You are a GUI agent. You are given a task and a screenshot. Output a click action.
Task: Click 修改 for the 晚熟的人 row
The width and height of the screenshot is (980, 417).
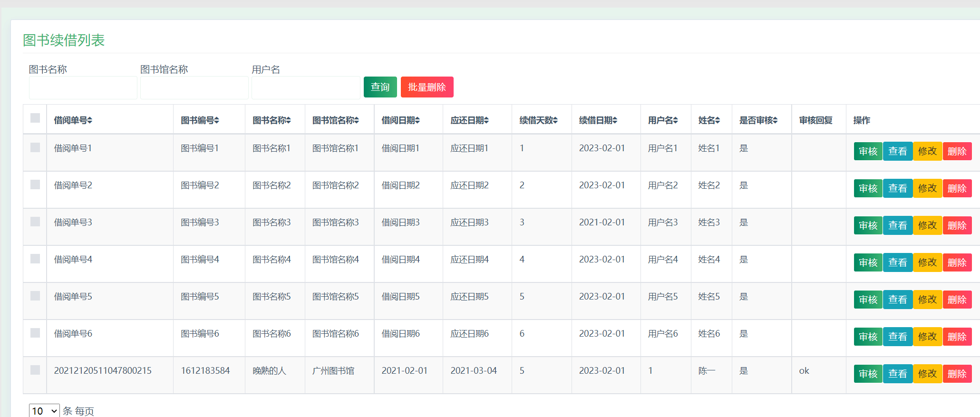pos(927,374)
